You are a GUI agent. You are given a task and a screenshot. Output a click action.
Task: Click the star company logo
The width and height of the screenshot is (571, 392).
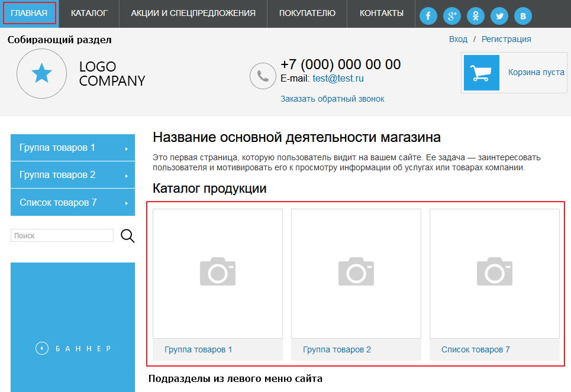pos(41,74)
